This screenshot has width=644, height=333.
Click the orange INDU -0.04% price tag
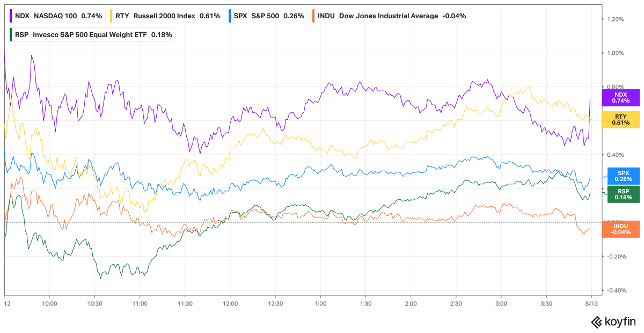tap(620, 229)
